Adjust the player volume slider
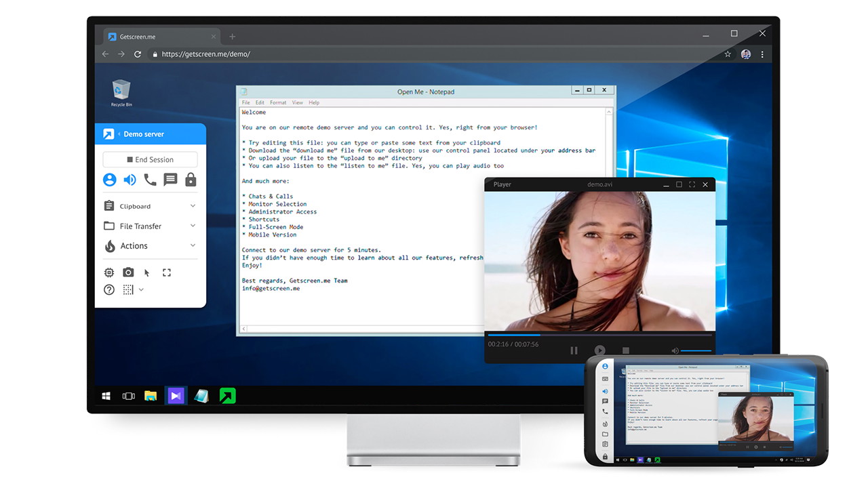This screenshot has width=868, height=488. [x=696, y=350]
